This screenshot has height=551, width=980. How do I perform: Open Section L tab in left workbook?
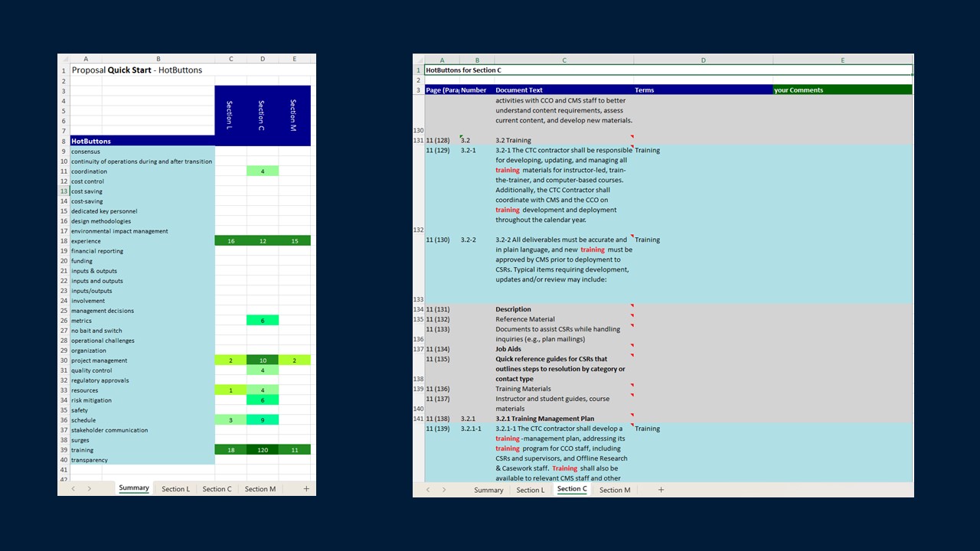175,489
